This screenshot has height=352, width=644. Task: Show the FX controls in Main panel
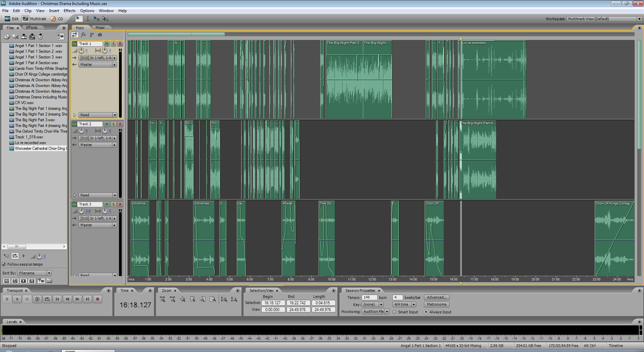click(84, 35)
